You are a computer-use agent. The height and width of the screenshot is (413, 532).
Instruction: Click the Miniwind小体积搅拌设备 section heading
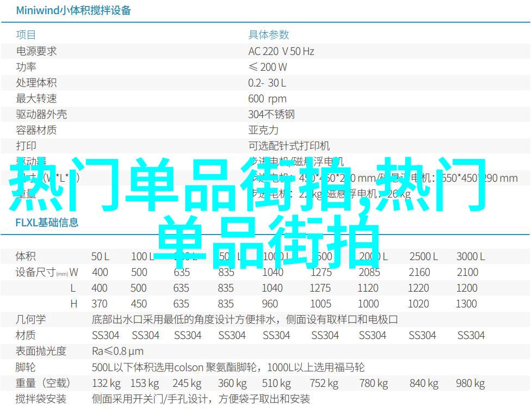[73, 10]
